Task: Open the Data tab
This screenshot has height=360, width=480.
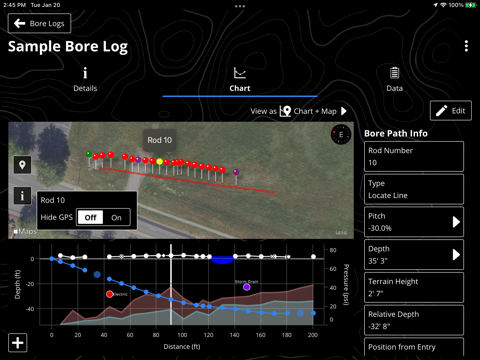Action: 394,79
